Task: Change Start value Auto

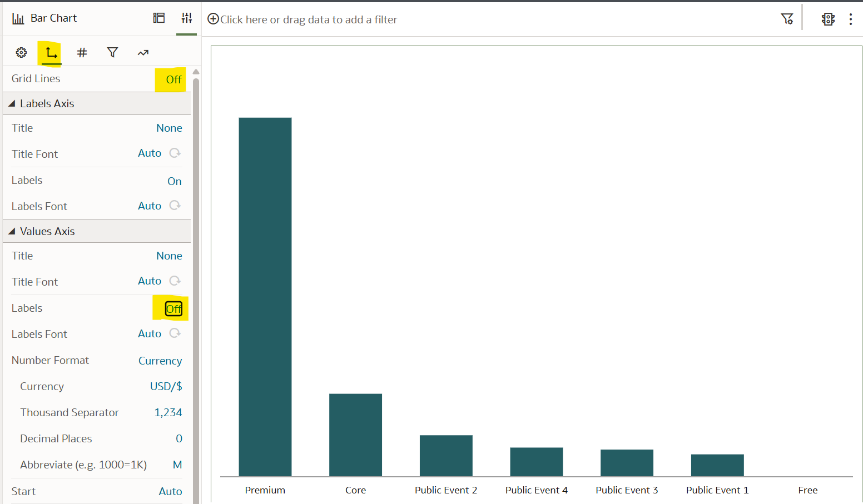Action: [170, 491]
